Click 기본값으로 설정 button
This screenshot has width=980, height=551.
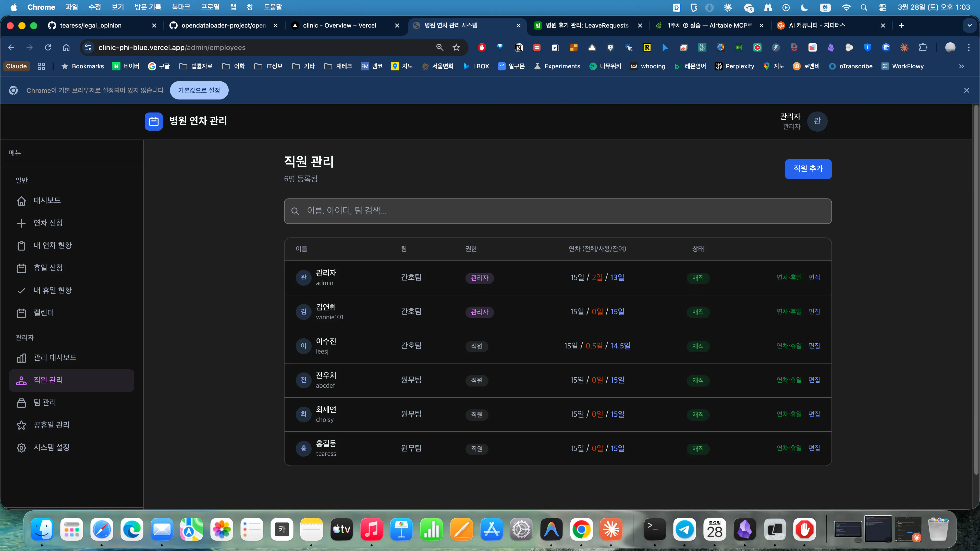tap(199, 90)
